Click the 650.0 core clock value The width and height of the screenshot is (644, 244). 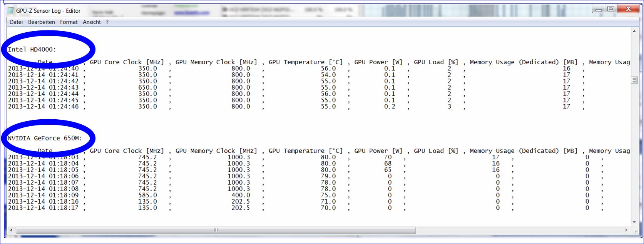pos(148,87)
